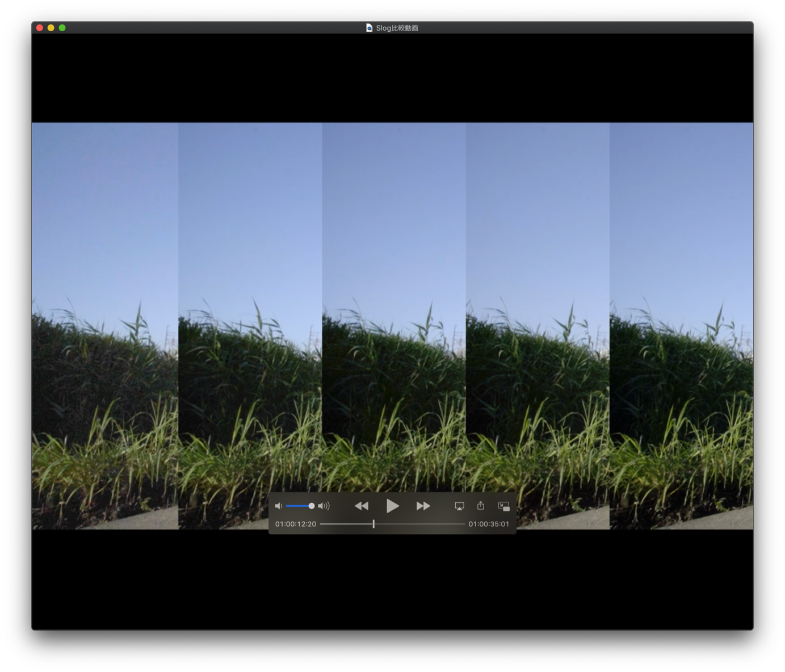Screen dimensions: 785x672
Task: Click the fast-forward button
Action: (423, 506)
